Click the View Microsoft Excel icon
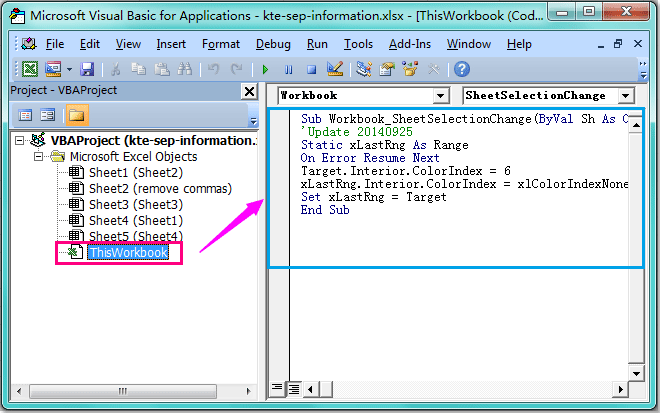The image size is (660, 413). (x=28, y=69)
